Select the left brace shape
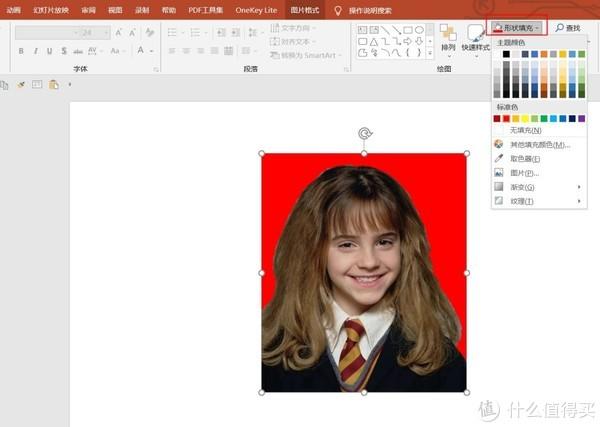The width and height of the screenshot is (600, 427). coord(408,53)
